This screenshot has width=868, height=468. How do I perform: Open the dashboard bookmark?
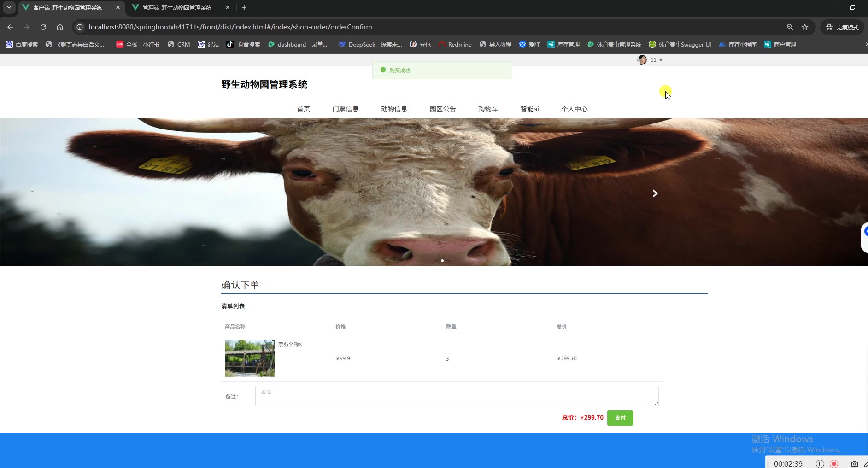(298, 45)
